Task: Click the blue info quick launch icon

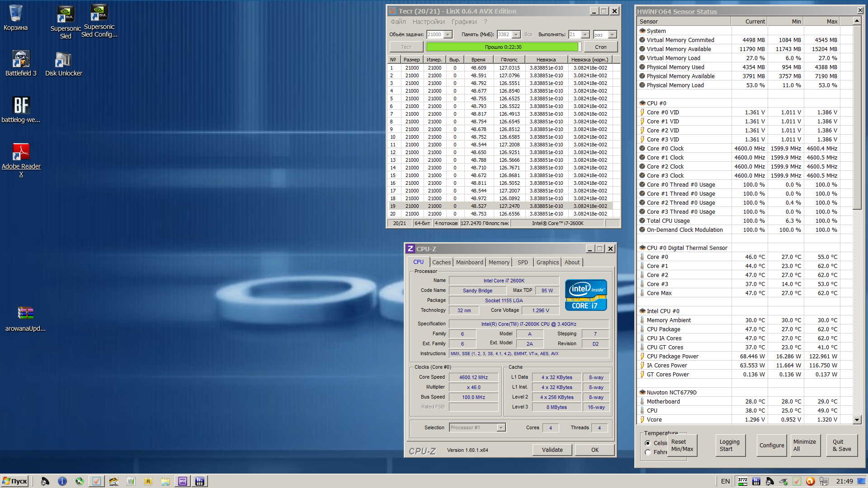Action: point(62,481)
